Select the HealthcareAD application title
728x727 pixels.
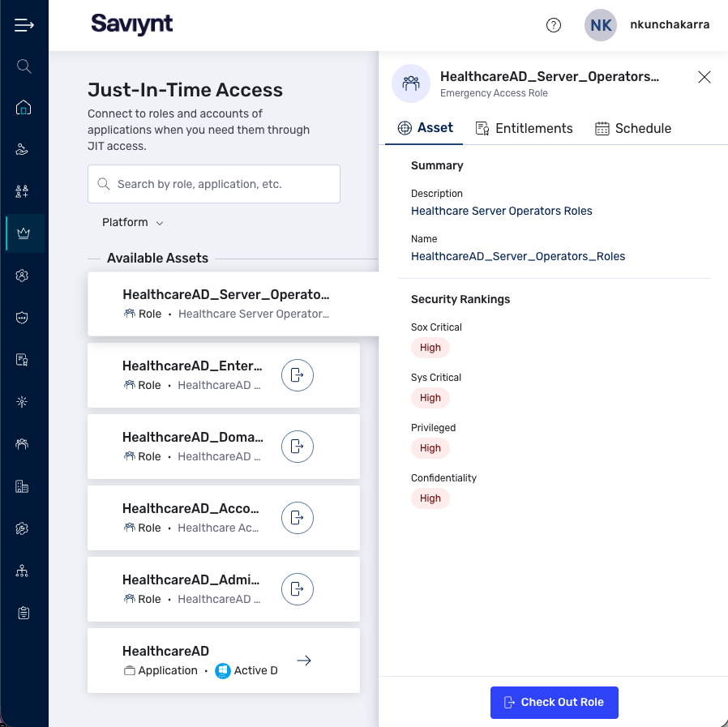point(165,652)
